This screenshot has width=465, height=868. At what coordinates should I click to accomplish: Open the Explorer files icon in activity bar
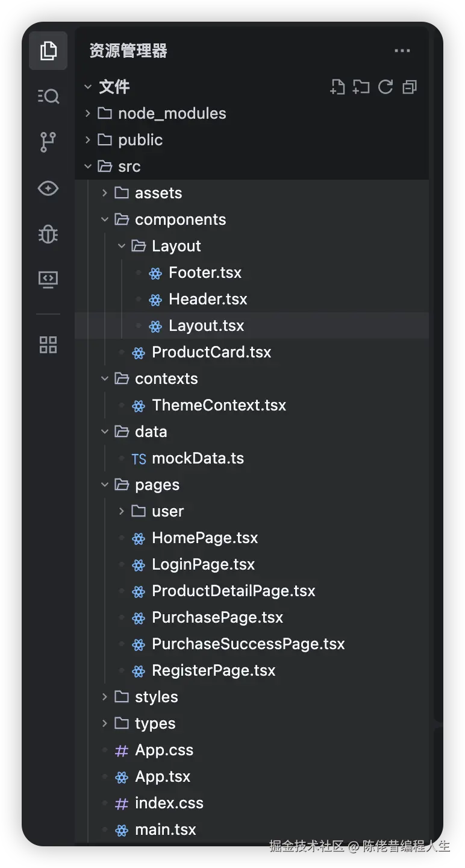pos(48,51)
